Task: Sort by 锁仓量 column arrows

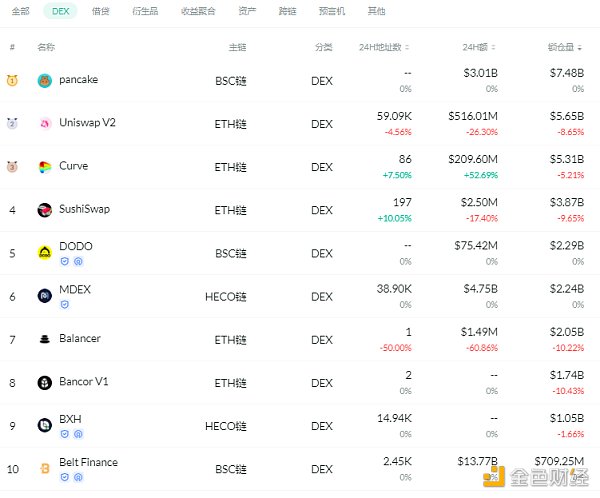Action: coord(581,47)
